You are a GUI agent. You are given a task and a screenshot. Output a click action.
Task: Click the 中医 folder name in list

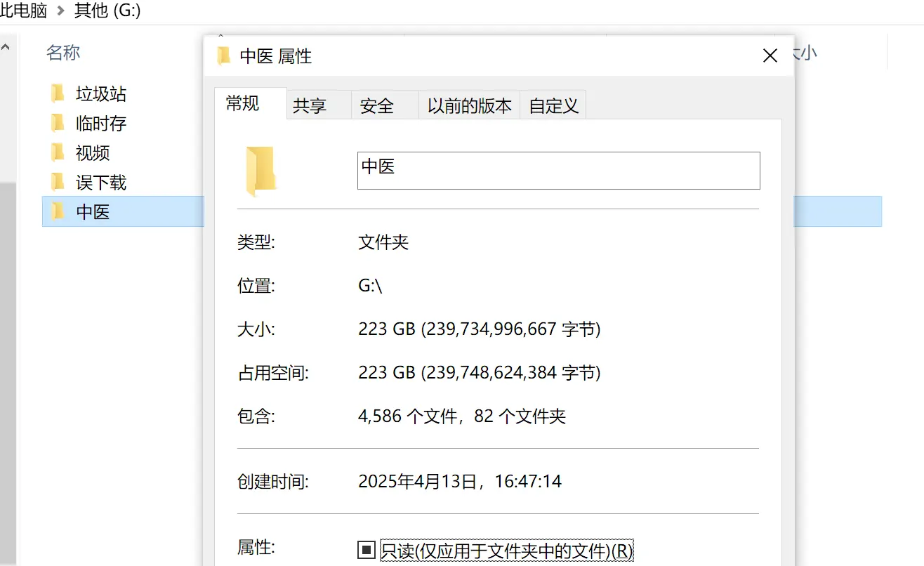coord(93,211)
